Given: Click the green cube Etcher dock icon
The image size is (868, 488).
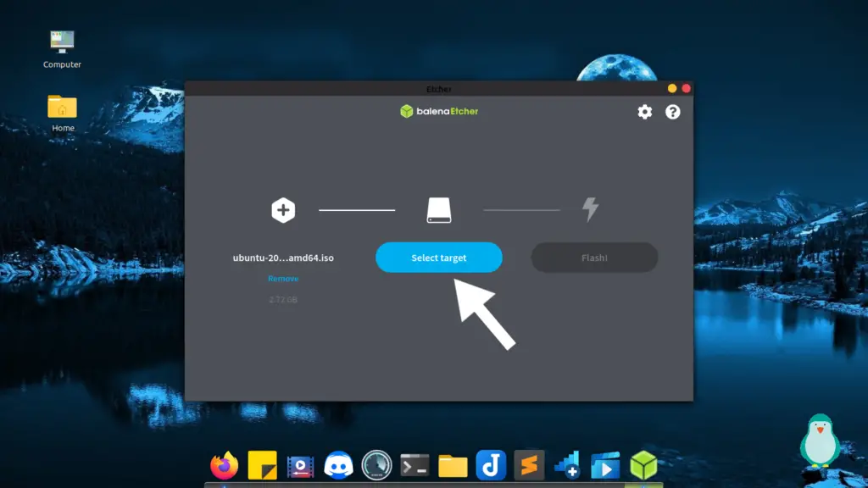Looking at the screenshot, I should click(x=643, y=465).
